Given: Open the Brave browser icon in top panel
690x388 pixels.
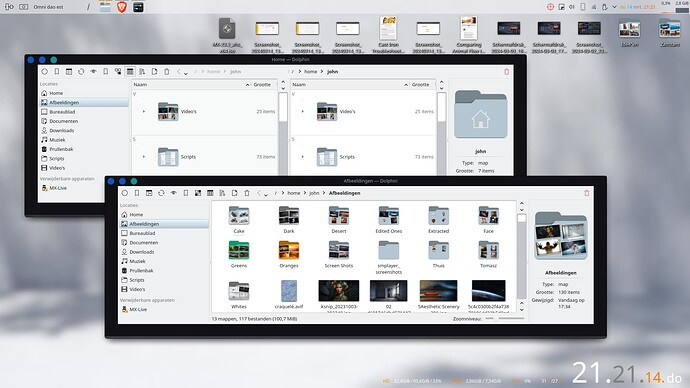Looking at the screenshot, I should pyautogui.click(x=121, y=7).
